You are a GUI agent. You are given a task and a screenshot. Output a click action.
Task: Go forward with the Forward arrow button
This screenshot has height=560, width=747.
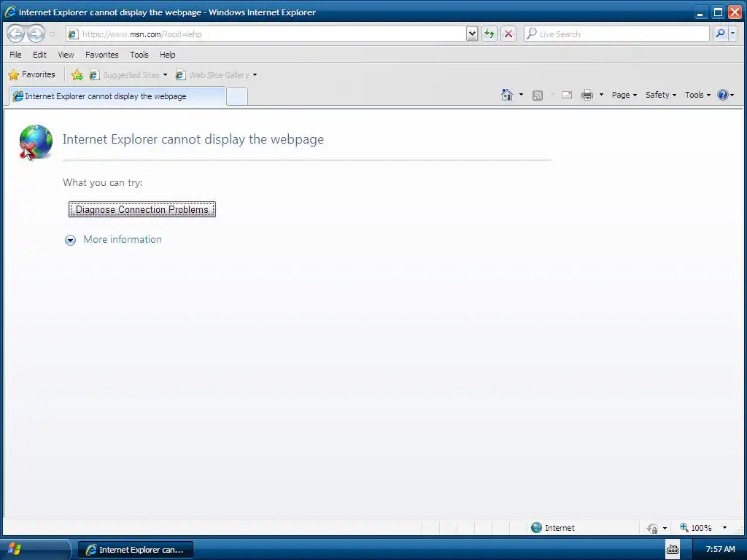[x=36, y=34]
